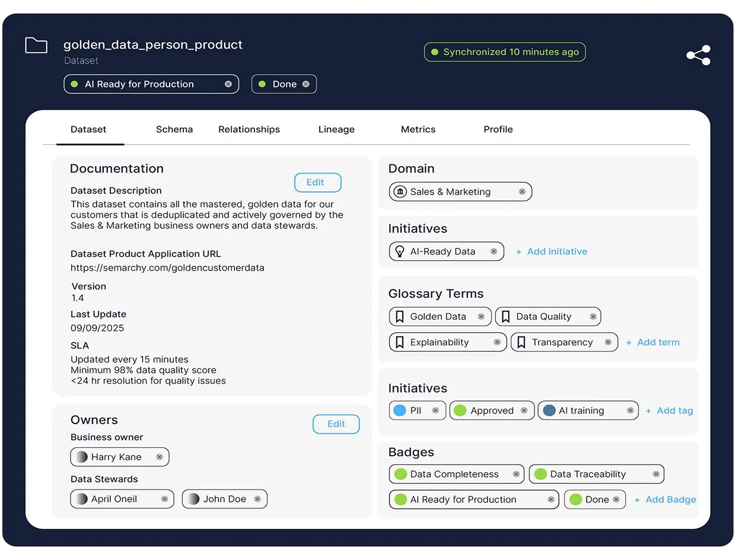Switch to the Schema tab
This screenshot has width=745, height=560.
coord(174,129)
